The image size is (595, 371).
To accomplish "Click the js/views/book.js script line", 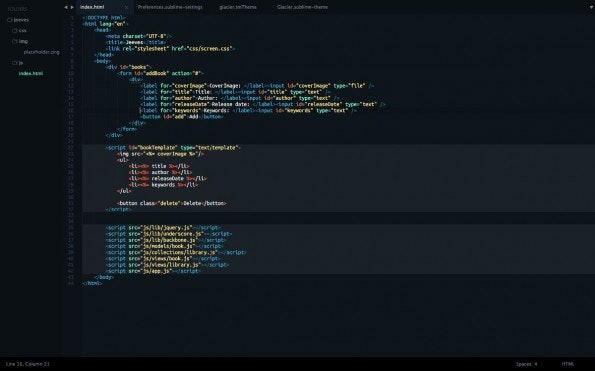I will click(x=163, y=259).
